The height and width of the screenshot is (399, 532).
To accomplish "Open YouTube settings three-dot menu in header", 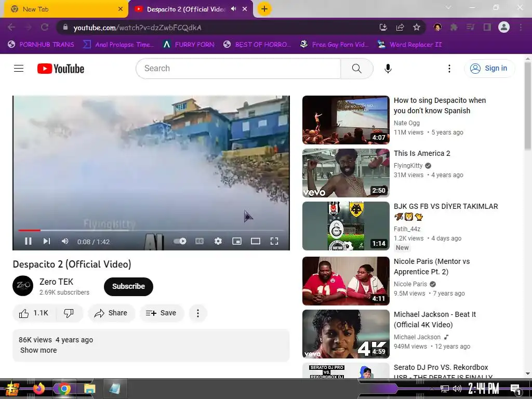I will (x=449, y=69).
